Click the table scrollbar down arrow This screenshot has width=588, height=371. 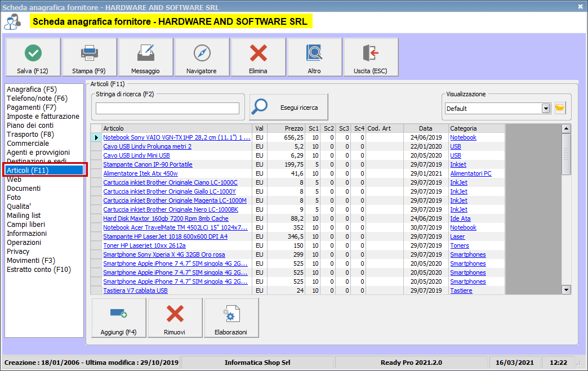566,289
